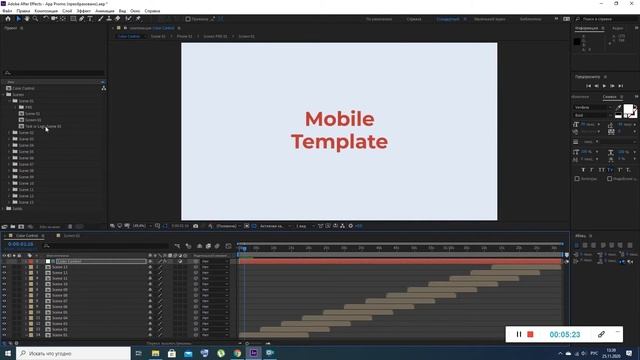Click the timeline composition mini-flowchart icon
This screenshot has height=360, width=640.
pos(177,246)
